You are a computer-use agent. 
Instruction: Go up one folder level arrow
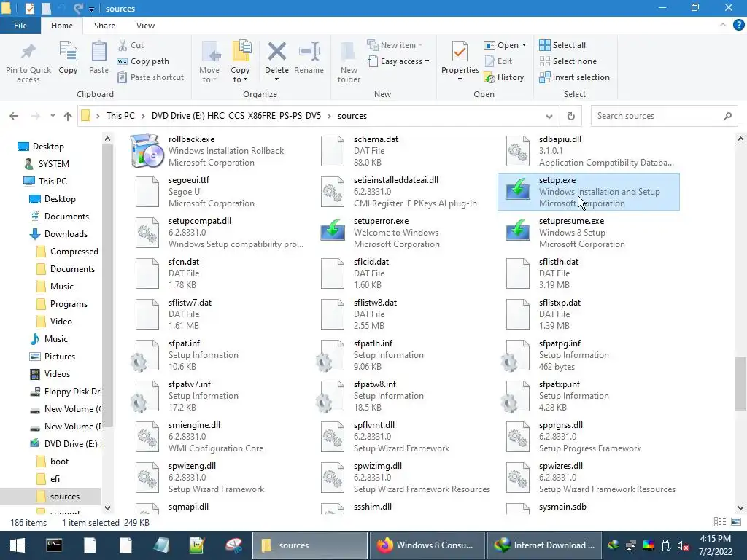68,116
